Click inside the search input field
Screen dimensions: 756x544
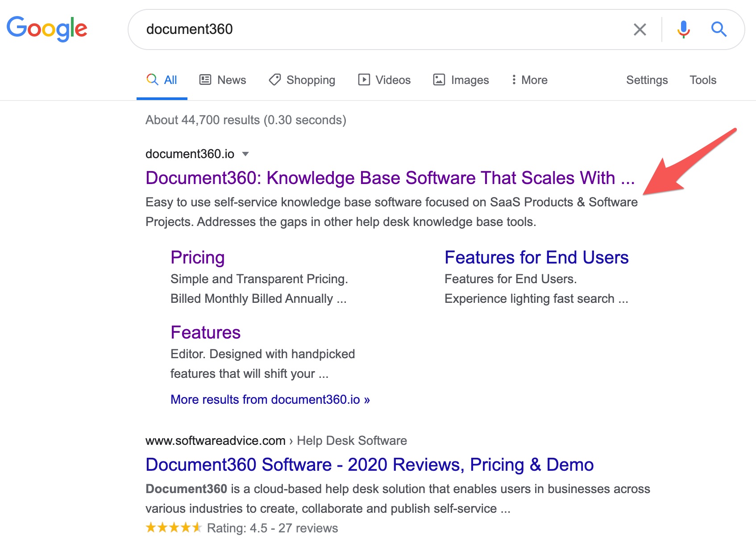click(357, 29)
